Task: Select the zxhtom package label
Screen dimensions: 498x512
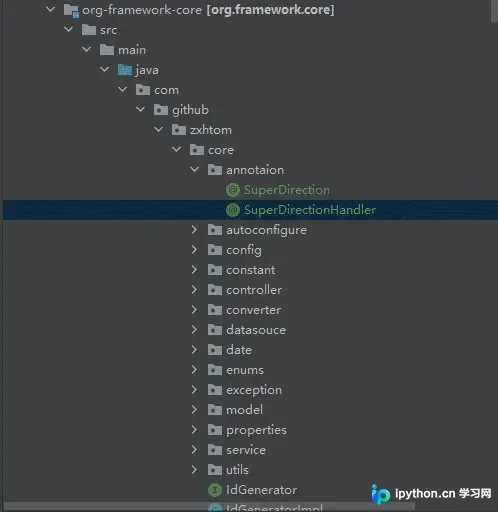Action: (x=211, y=130)
